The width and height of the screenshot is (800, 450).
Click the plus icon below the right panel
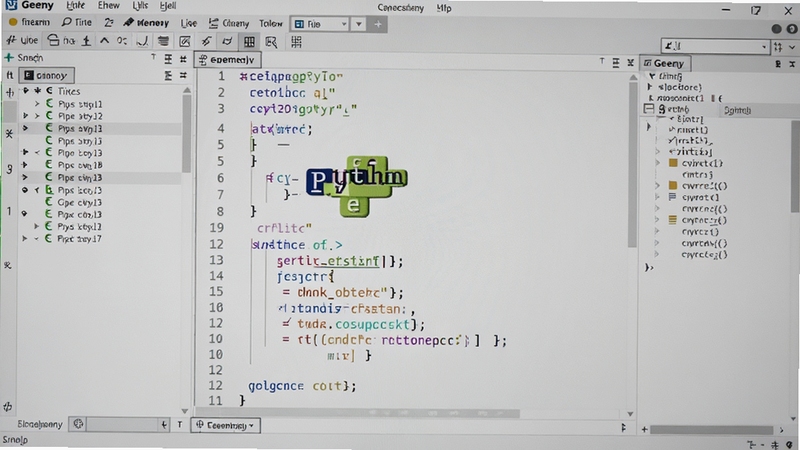[x=644, y=430]
